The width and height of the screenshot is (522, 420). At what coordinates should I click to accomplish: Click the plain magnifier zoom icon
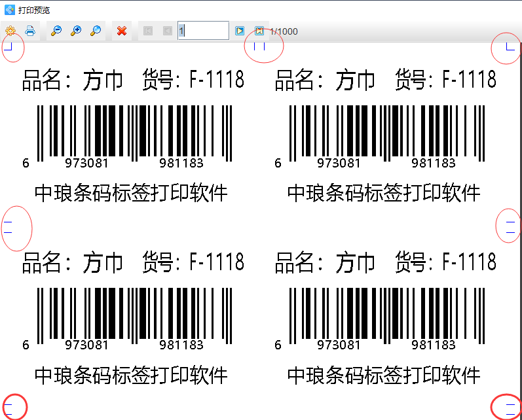click(x=96, y=31)
